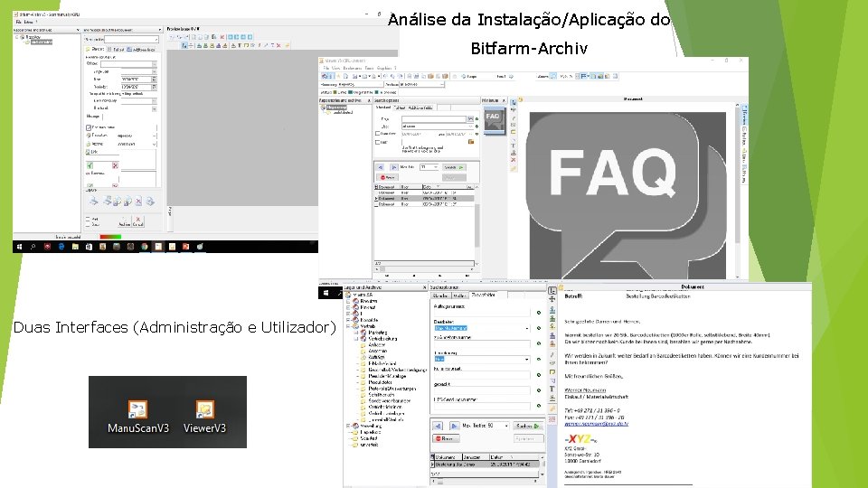Viewport: 868px width, 488px height.
Task: Open the ManuScanV3 desktop shortcut
Action: tap(137, 417)
